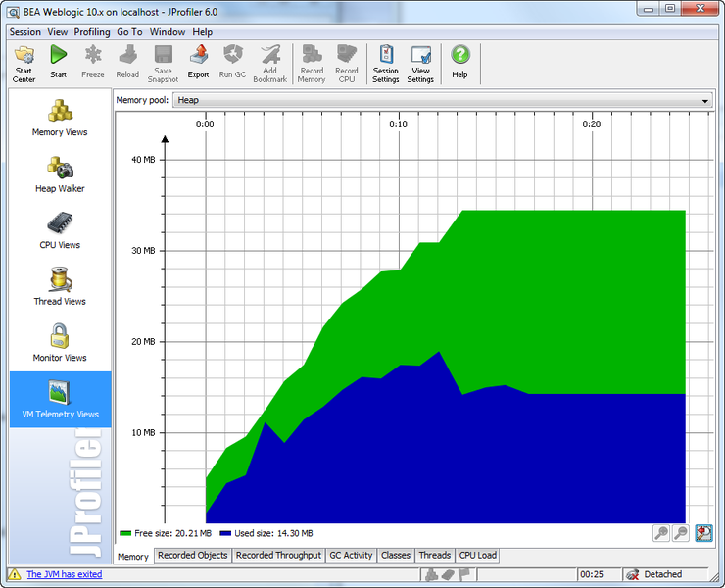The height and width of the screenshot is (588, 725).
Task: Click the status bar flag icon
Action: (x=463, y=574)
